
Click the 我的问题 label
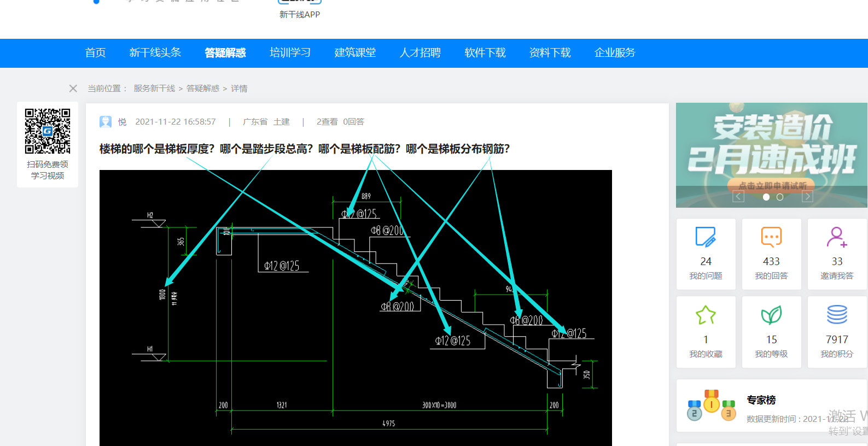tap(706, 276)
